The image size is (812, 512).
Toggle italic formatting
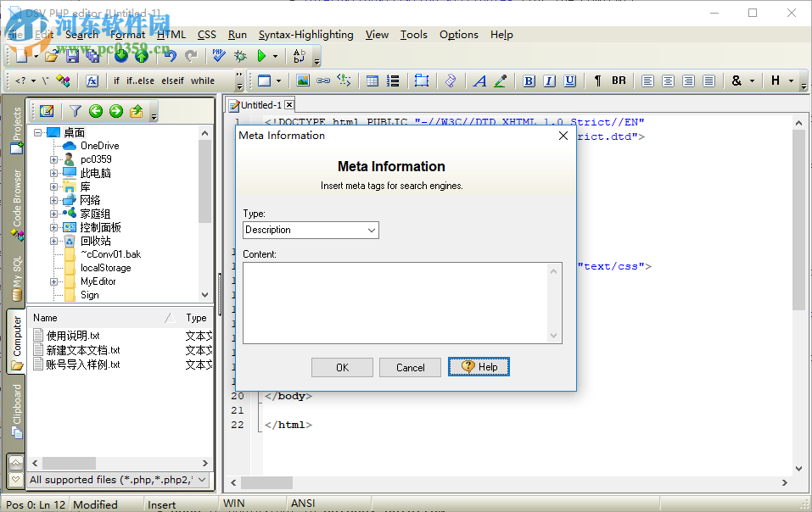[x=548, y=81]
